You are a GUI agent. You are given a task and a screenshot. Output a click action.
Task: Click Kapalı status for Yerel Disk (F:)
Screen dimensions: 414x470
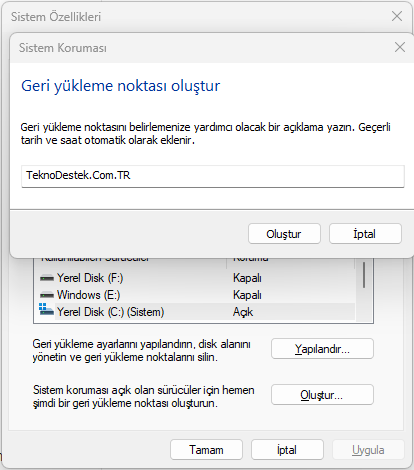pyautogui.click(x=247, y=278)
